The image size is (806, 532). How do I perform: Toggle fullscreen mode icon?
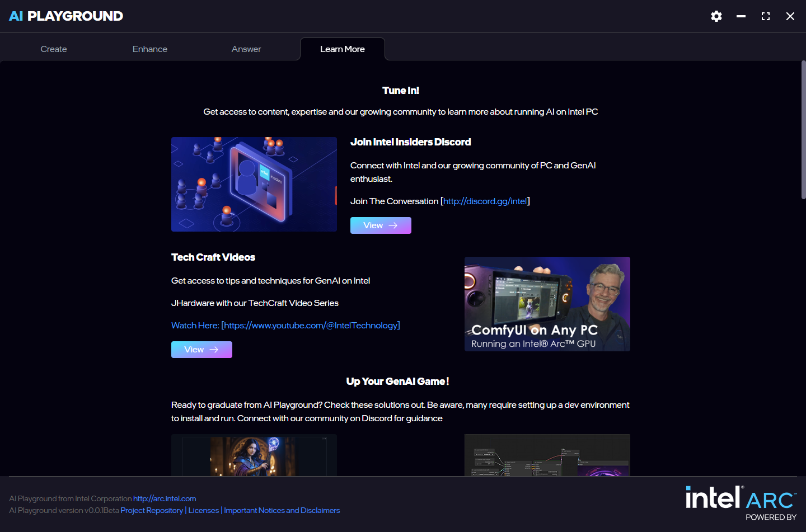[x=765, y=16]
